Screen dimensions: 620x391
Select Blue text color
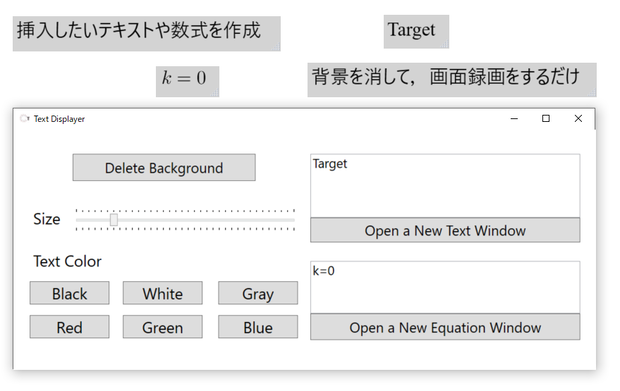pos(258,327)
